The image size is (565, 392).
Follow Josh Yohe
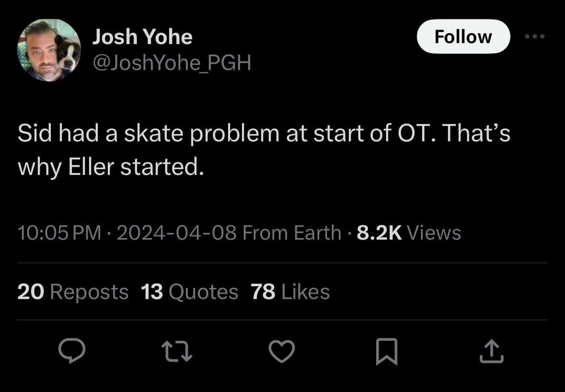click(463, 37)
